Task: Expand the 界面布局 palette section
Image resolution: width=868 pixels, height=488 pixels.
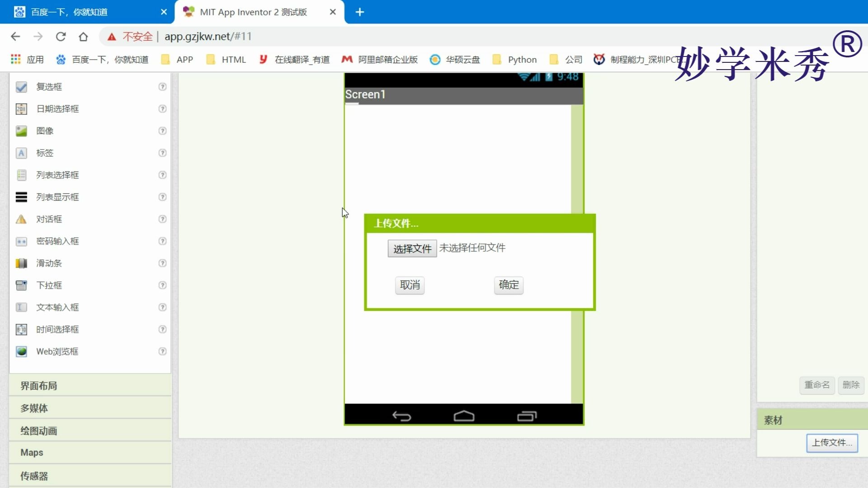Action: pyautogui.click(x=90, y=386)
